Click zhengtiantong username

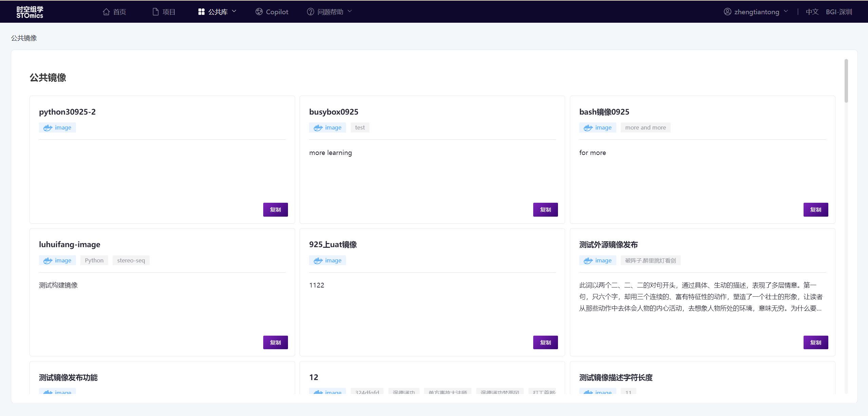coord(757,12)
